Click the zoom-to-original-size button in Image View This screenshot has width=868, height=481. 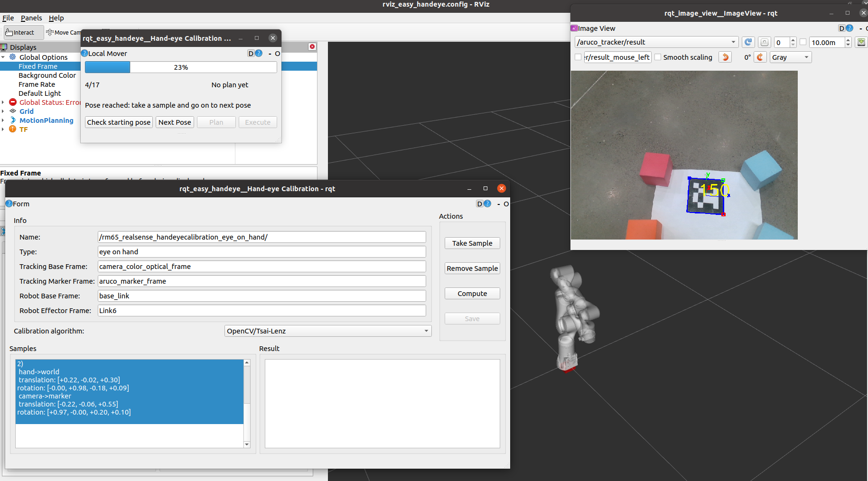764,42
